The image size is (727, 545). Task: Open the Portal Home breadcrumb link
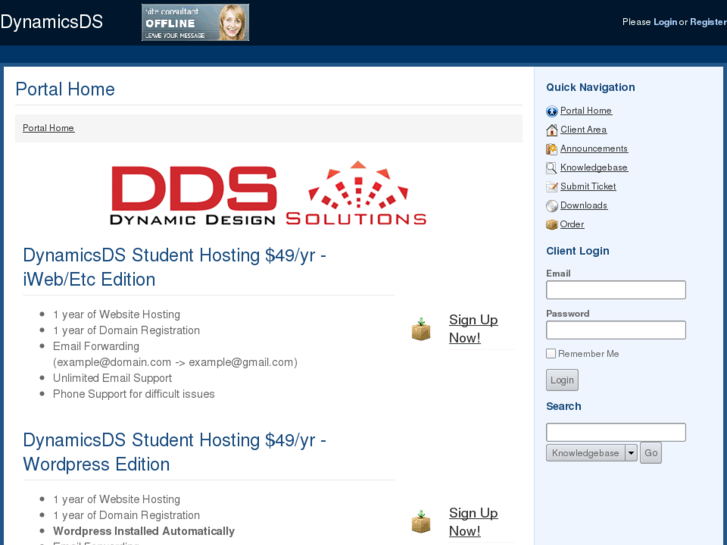click(x=48, y=128)
